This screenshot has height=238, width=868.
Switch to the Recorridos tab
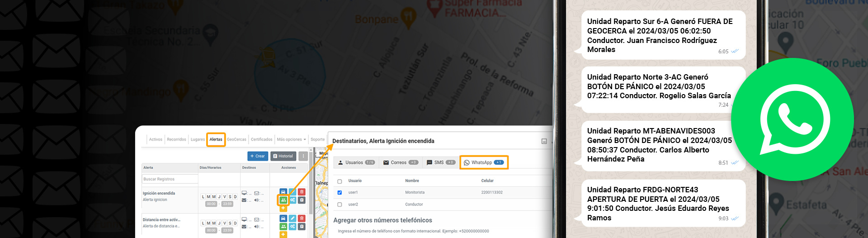176,139
